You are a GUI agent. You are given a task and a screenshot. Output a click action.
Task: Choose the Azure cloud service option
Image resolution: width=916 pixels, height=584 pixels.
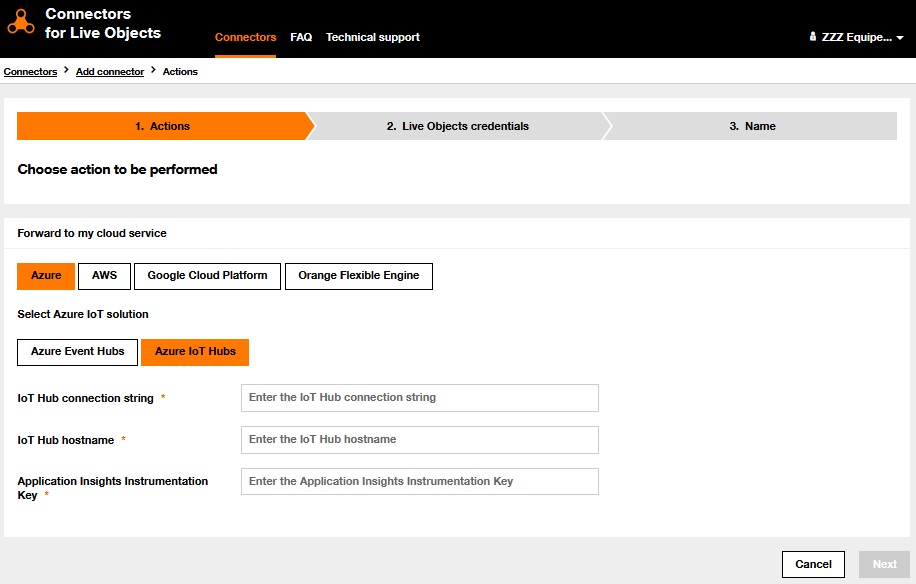pos(46,276)
